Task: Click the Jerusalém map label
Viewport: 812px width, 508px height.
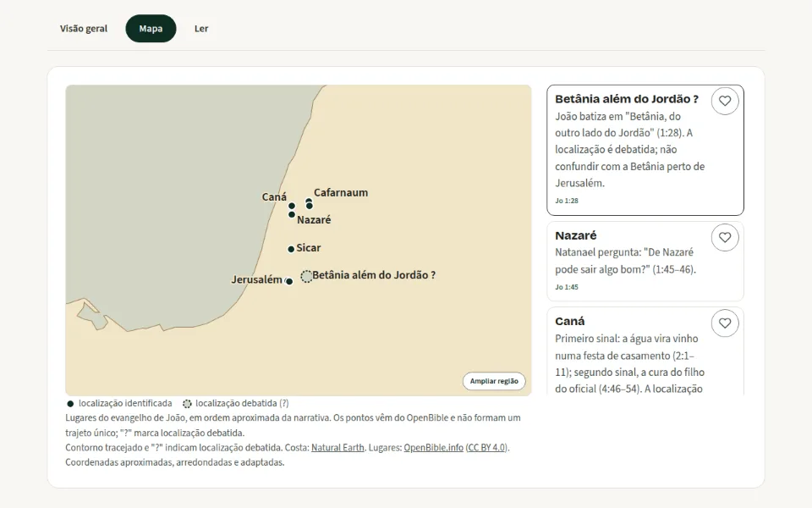Action: pos(256,279)
